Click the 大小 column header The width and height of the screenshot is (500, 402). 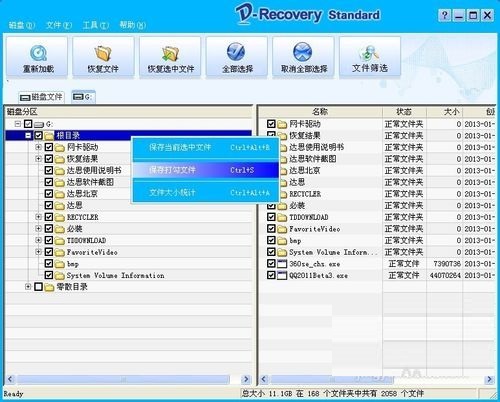point(444,112)
